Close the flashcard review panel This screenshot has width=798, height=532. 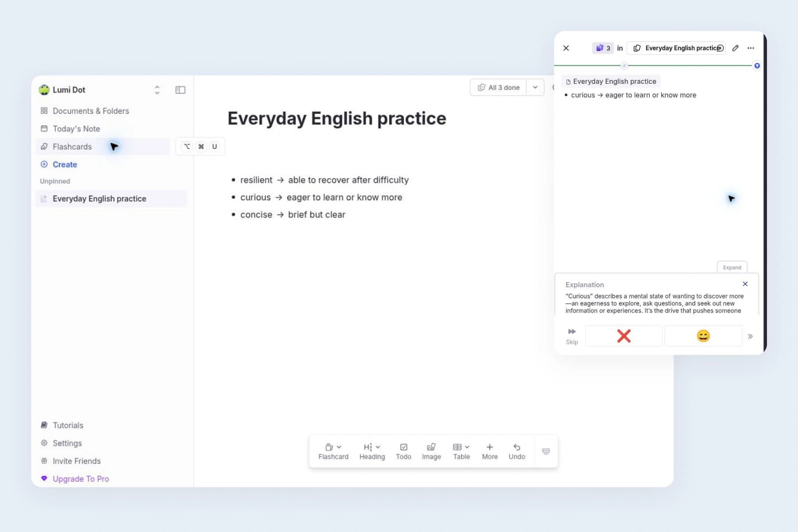point(566,48)
